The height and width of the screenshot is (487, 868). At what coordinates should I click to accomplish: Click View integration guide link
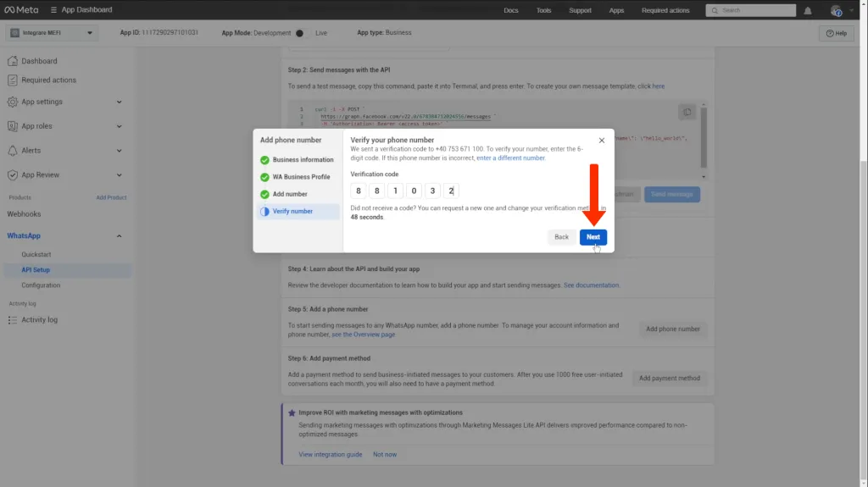click(x=331, y=455)
